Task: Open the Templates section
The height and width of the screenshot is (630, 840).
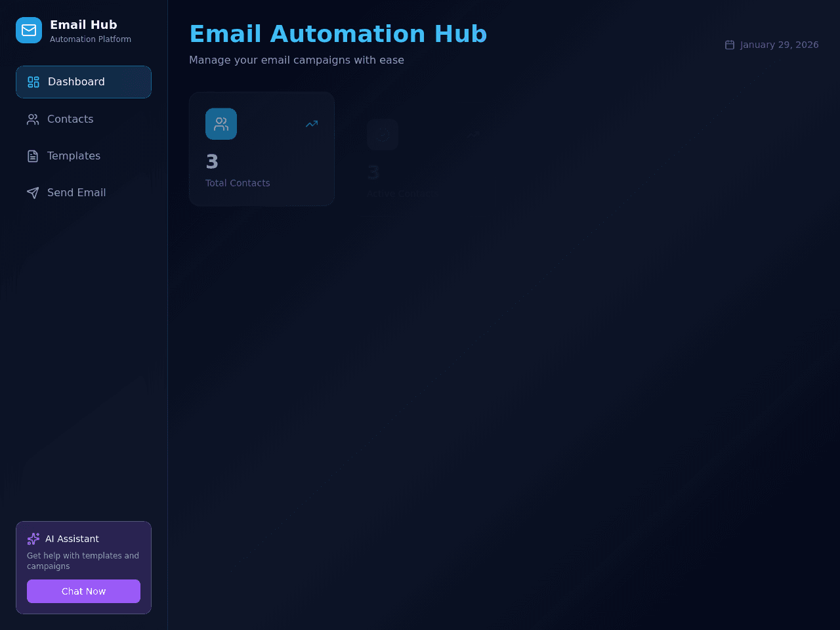Action: [x=83, y=156]
